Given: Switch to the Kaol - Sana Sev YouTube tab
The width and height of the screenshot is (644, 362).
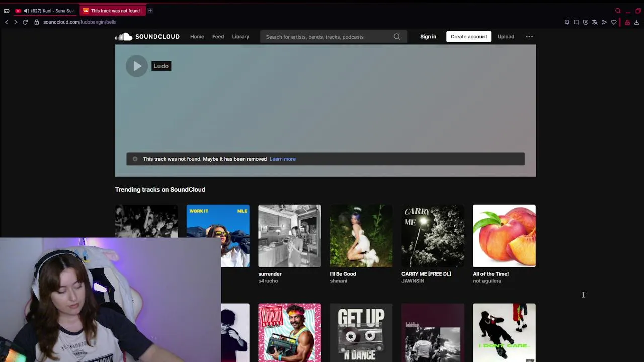Looking at the screenshot, I should (x=45, y=11).
